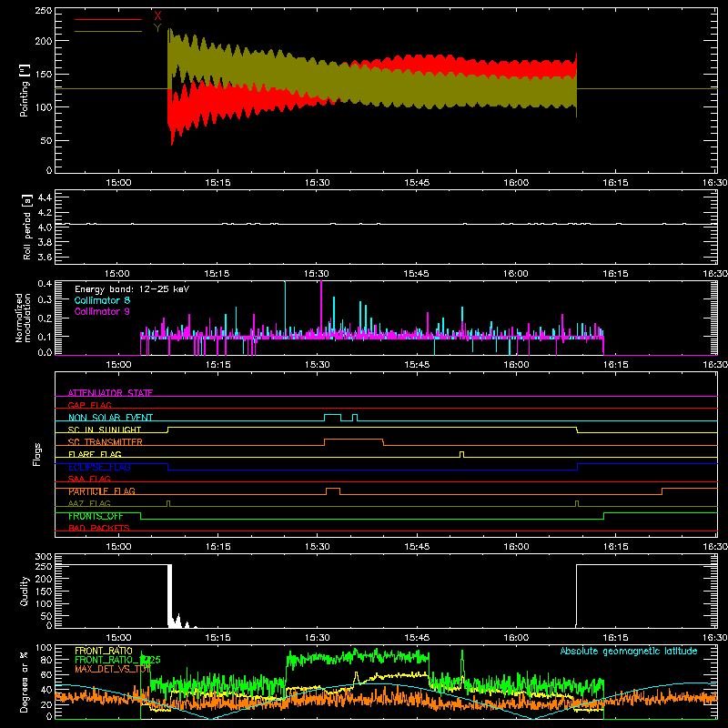Click the FLARE_FLAG pulse near 15:52
Viewport: 728px width, 728px height.
coord(461,454)
